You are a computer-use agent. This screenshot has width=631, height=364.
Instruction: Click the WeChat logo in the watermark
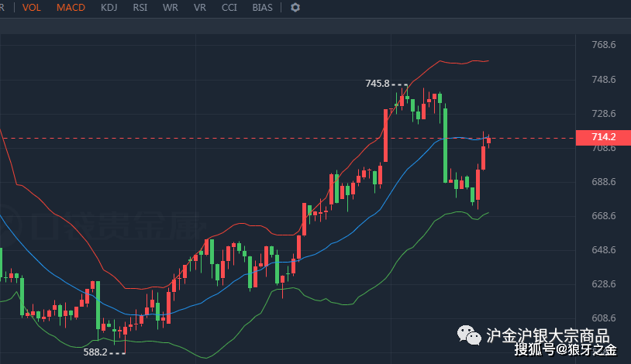[469, 335]
